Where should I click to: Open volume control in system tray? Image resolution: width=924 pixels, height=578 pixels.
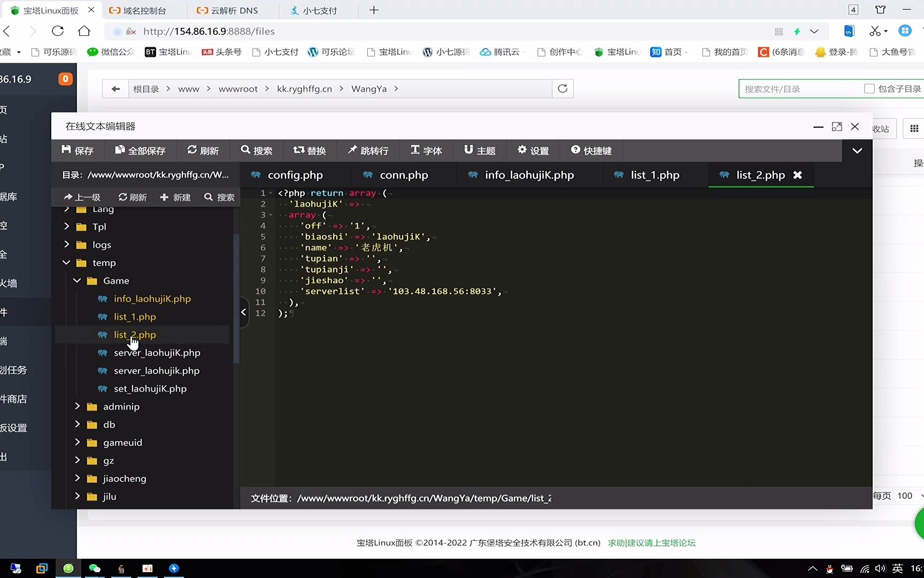pyautogui.click(x=881, y=568)
